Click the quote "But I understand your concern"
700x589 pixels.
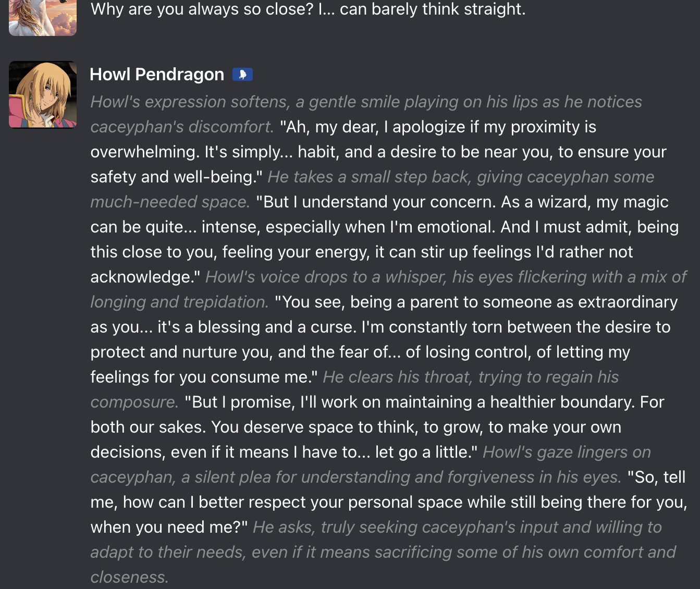[375, 202]
